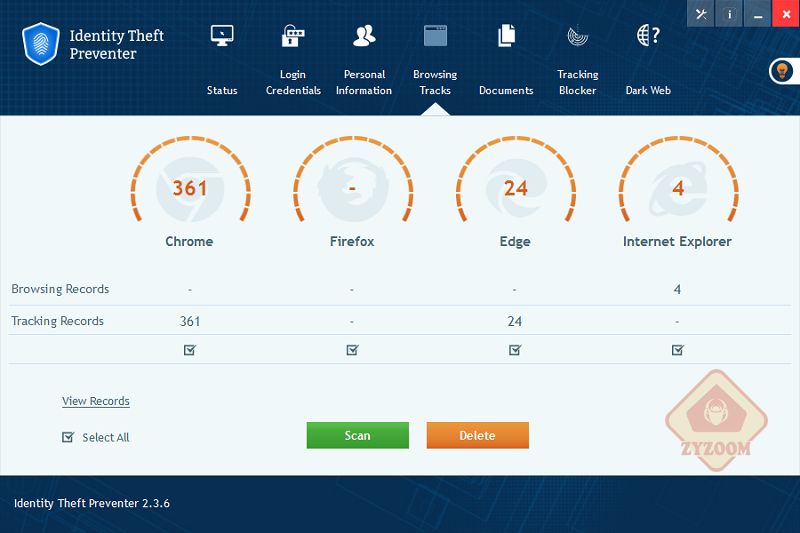Click the orange Delete button
Screen dimensions: 800x533
pyautogui.click(x=478, y=435)
